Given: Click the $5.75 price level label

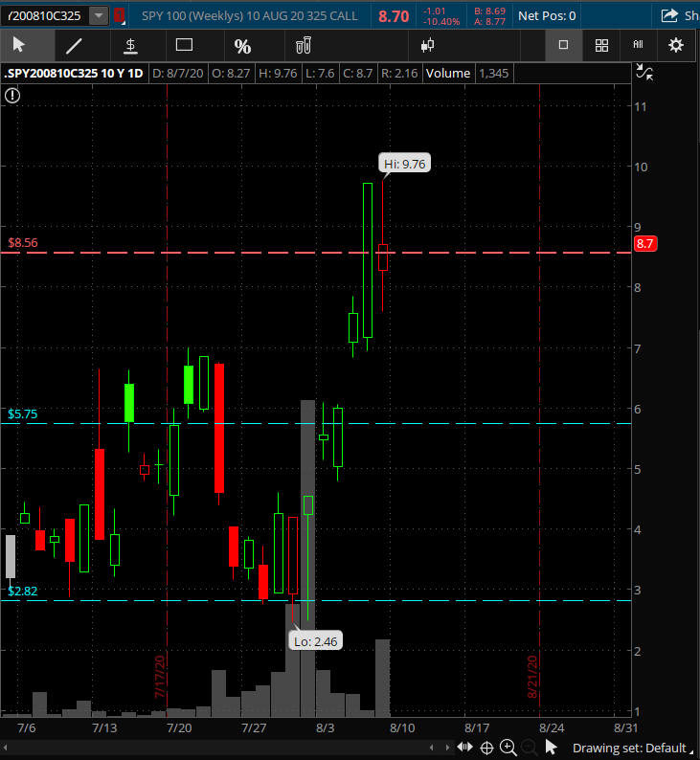Looking at the screenshot, I should pyautogui.click(x=22, y=414).
